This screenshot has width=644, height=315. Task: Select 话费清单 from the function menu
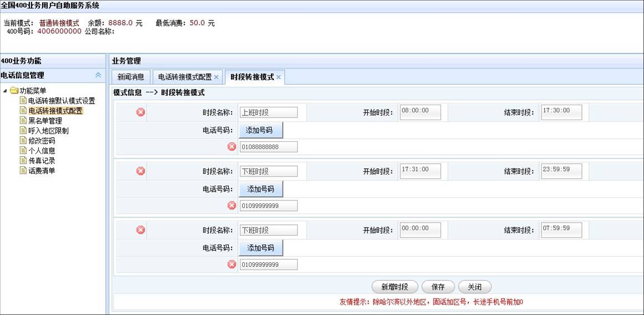coord(42,171)
